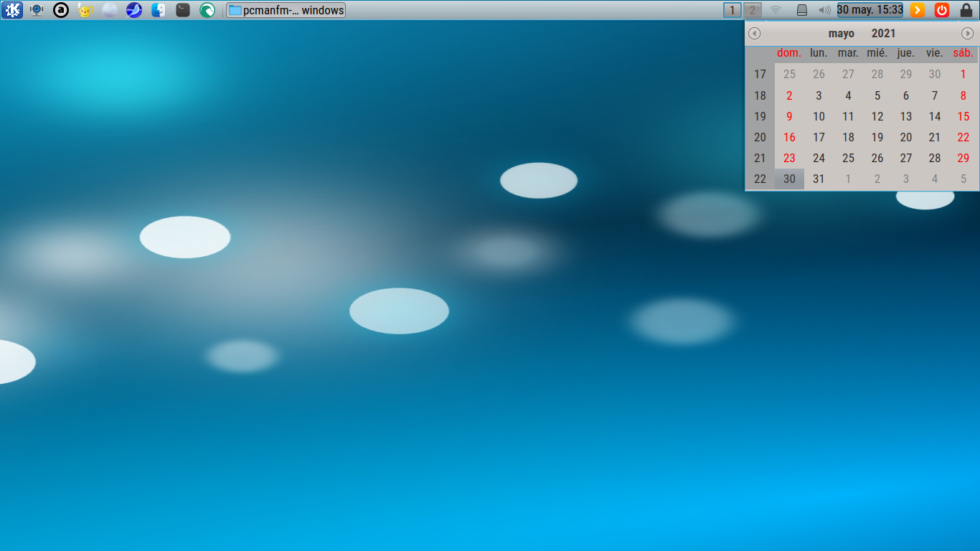Select day 17 in the lun. column
Screen dimensions: 980x551
(819, 137)
